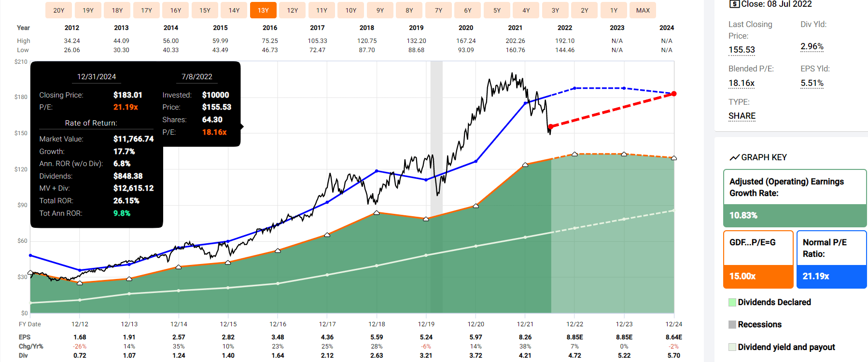Open the 155.53 last closing price link

click(742, 50)
